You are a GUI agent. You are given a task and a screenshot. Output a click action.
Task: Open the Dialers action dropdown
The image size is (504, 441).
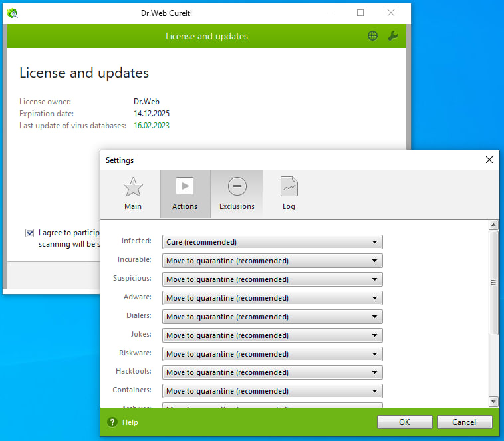[272, 317]
